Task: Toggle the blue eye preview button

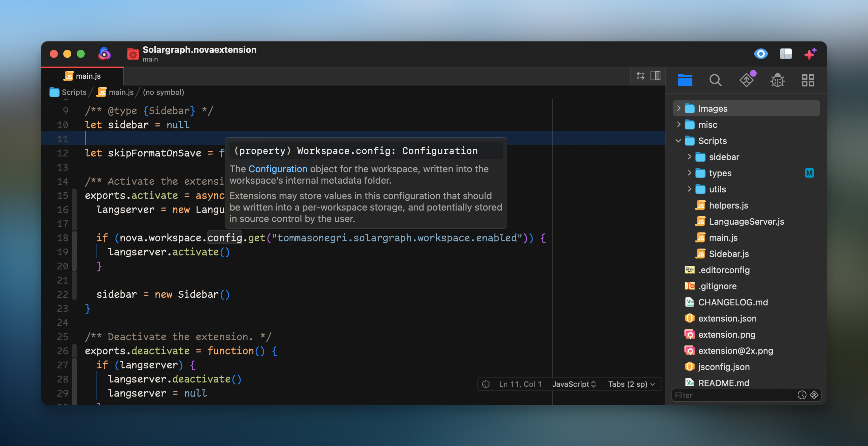Action: tap(761, 54)
